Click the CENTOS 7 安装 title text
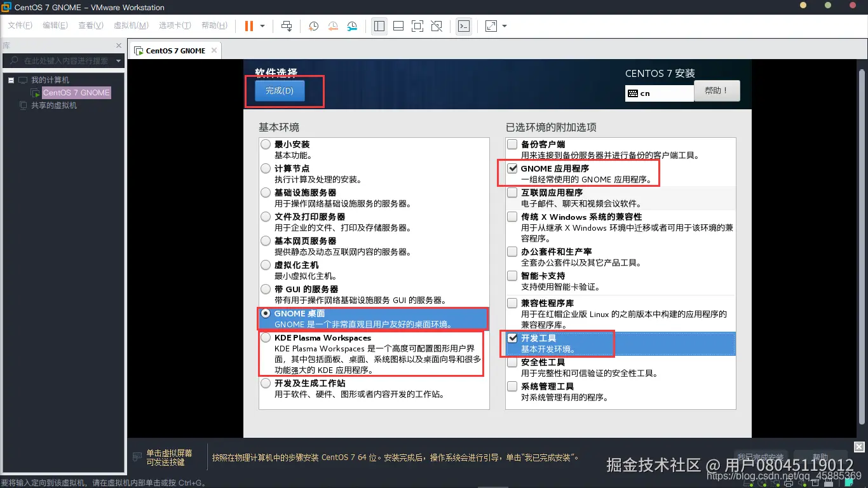Screen dimensions: 868x488 pyautogui.click(x=660, y=74)
